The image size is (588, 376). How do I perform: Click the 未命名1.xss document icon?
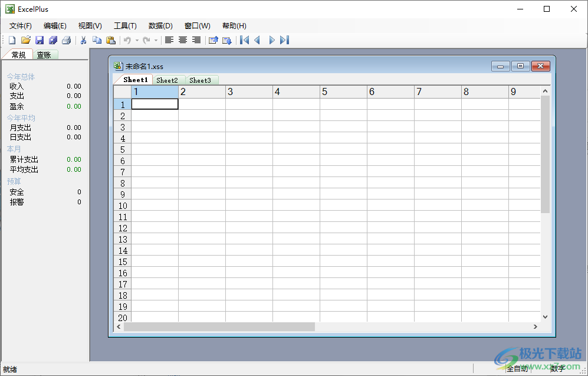pos(118,67)
